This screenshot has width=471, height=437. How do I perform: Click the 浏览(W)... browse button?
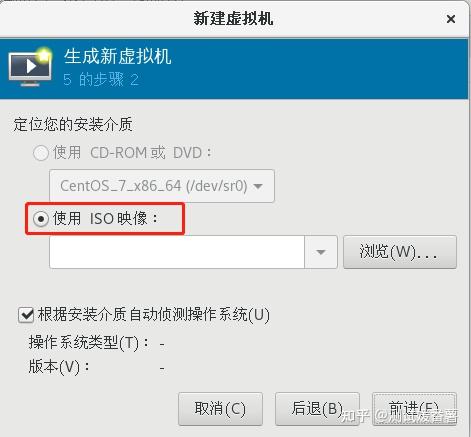click(x=400, y=252)
